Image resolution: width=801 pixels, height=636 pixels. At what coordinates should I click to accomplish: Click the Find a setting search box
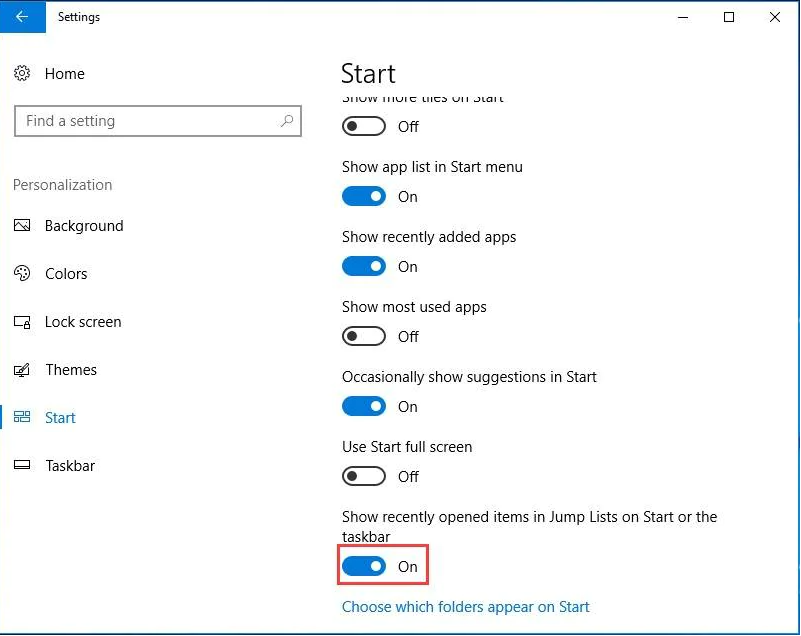pos(148,121)
